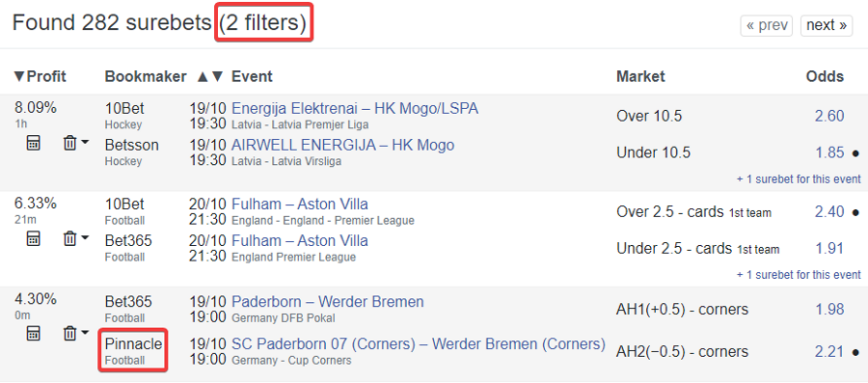Open Bet365 Fulham – Aston Villa link

pyautogui.click(x=300, y=241)
